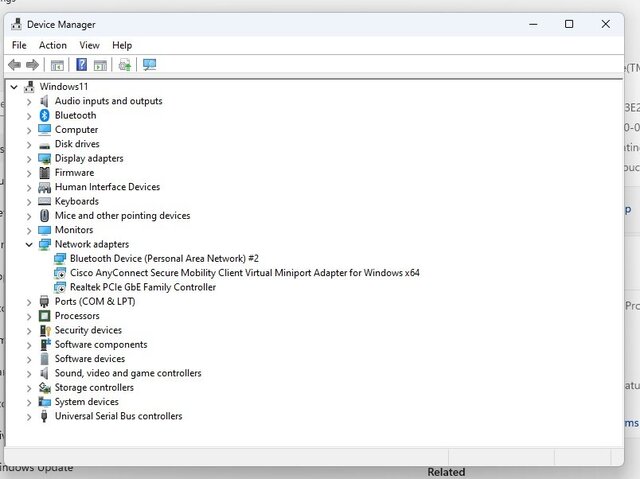Click the Forward arrow toolbar icon
The width and height of the screenshot is (640, 479).
click(x=32, y=65)
